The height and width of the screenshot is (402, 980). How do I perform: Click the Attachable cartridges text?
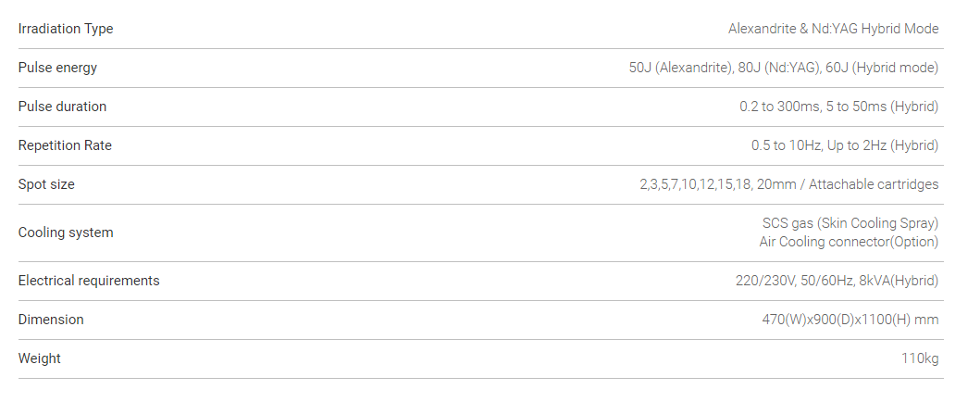tap(874, 184)
